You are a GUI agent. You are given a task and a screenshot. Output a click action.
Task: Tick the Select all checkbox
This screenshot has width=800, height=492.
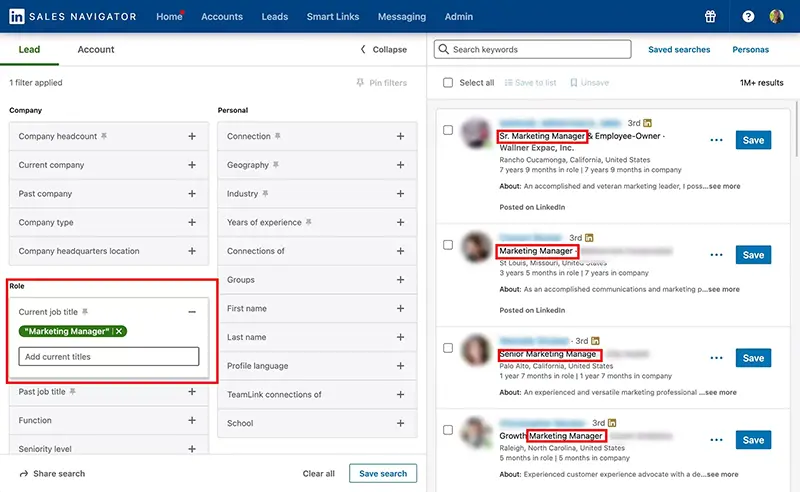tap(448, 83)
